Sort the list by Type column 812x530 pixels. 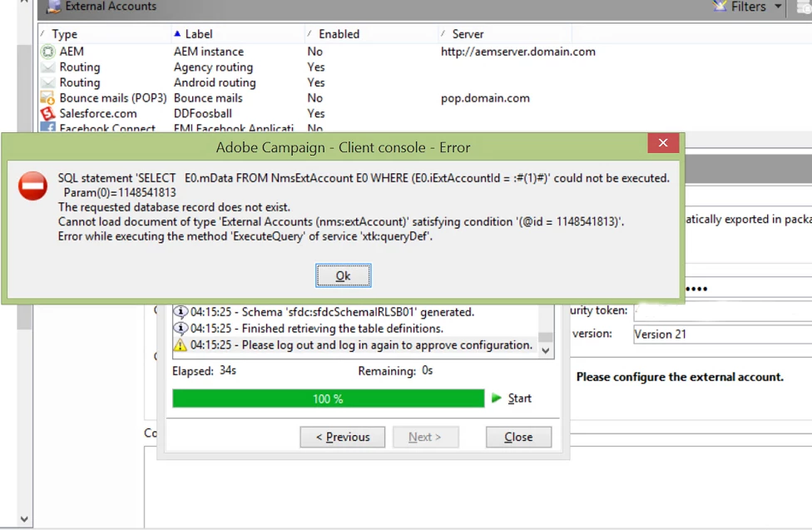pyautogui.click(x=64, y=34)
